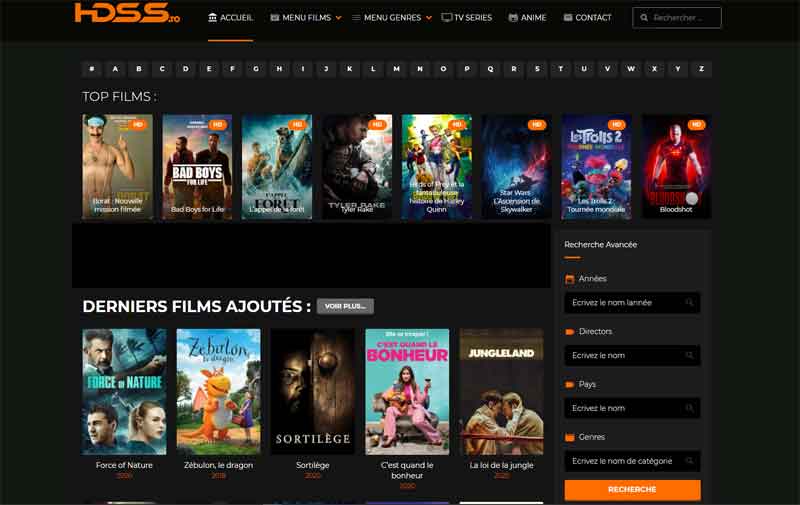Open the Sortilège poster

(313, 391)
